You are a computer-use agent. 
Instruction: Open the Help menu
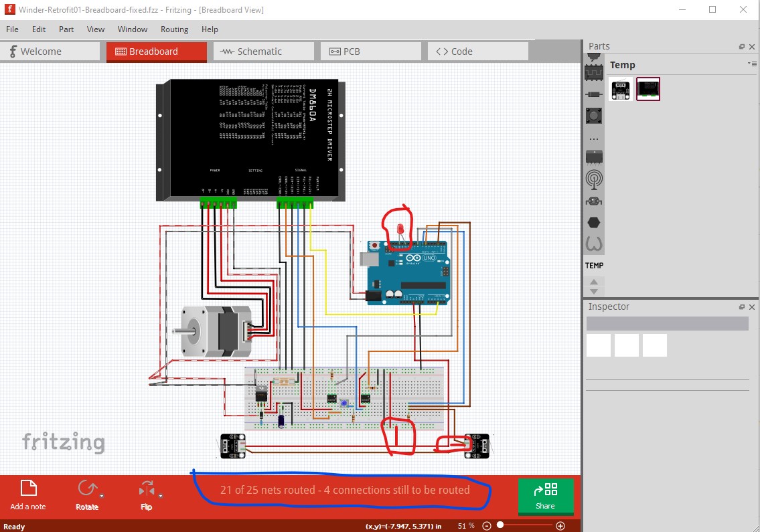click(210, 29)
